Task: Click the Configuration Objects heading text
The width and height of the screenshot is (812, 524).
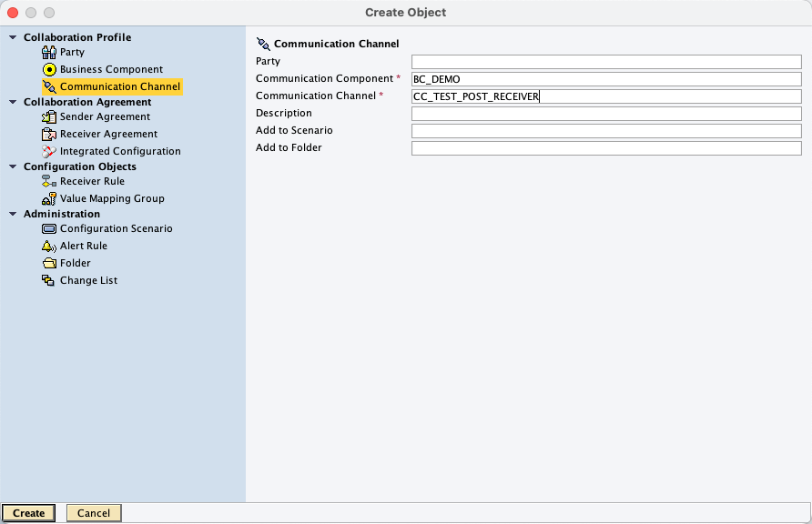Action: (80, 166)
